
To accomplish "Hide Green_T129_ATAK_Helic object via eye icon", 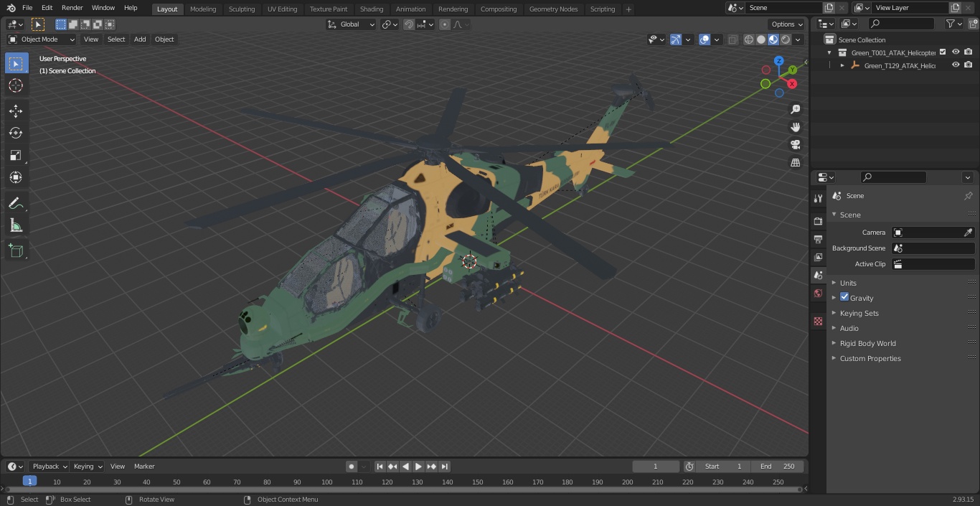I will [x=956, y=65].
